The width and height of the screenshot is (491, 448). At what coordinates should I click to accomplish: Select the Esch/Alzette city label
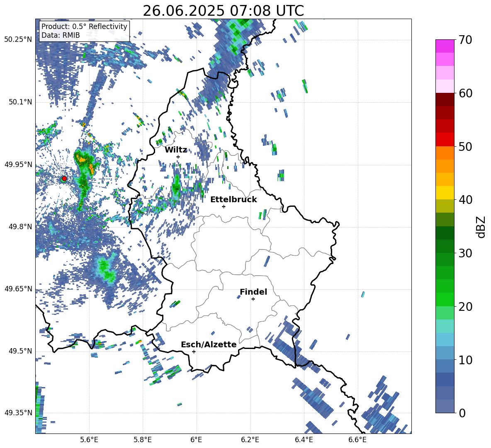pos(209,344)
